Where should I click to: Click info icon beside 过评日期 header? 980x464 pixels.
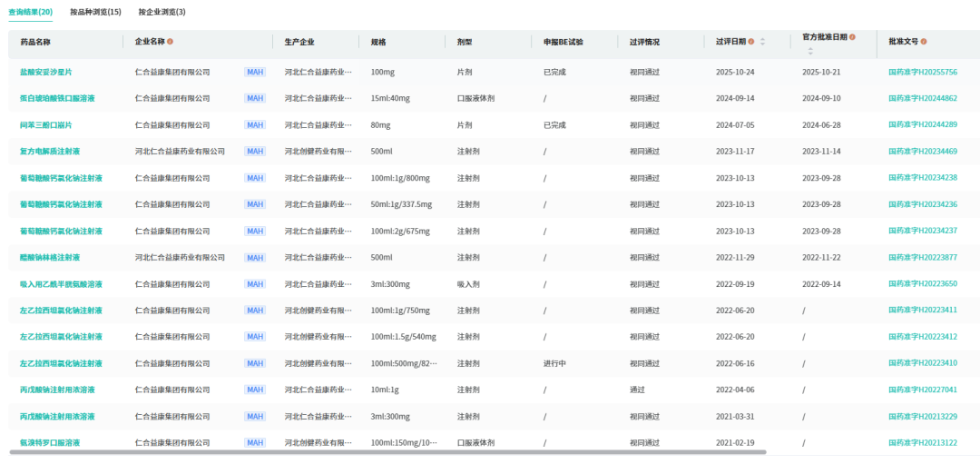point(751,42)
